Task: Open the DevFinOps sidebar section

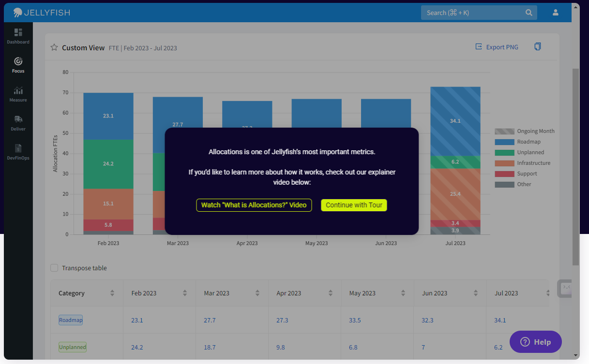Action: 18,152
